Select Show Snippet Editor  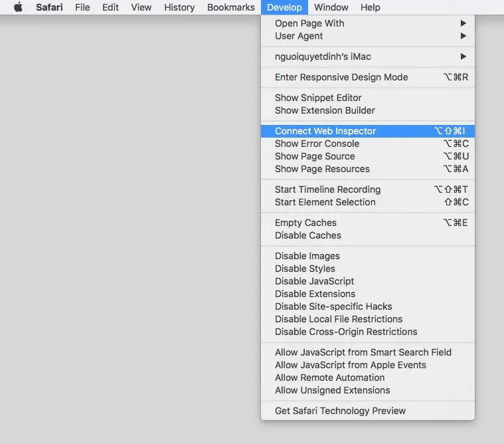(x=368, y=98)
